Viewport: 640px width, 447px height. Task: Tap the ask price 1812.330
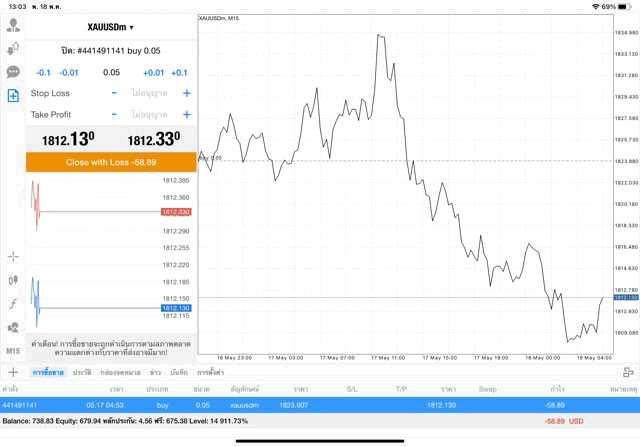(x=153, y=139)
